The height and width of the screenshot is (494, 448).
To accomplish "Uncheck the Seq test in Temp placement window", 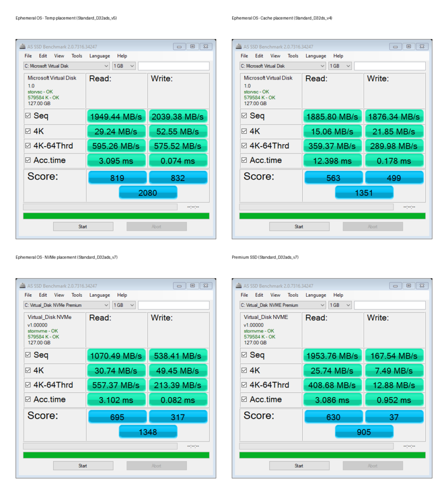I will coord(28,116).
